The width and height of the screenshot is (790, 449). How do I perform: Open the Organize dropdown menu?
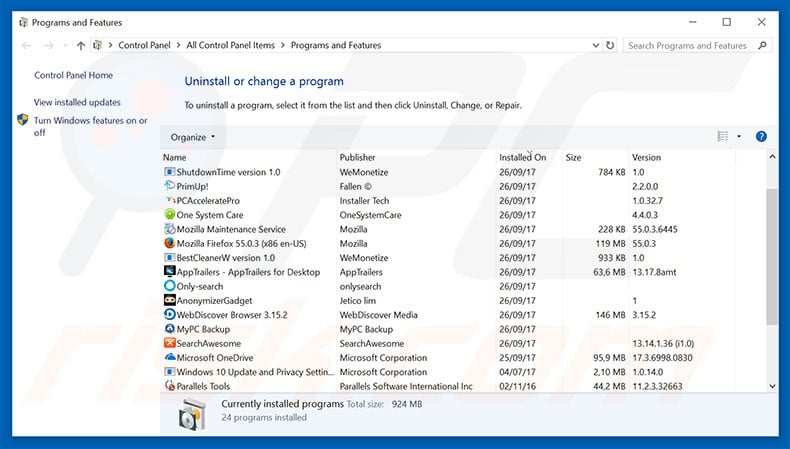click(192, 137)
